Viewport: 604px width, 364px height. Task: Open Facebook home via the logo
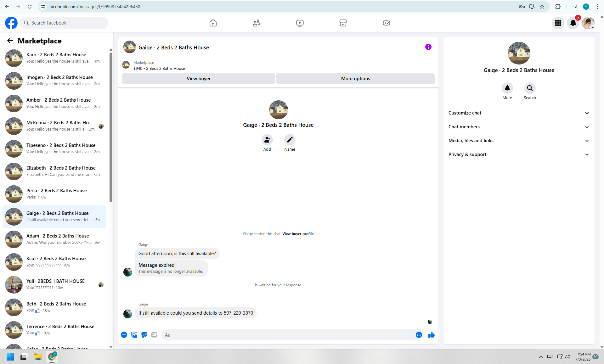point(11,23)
